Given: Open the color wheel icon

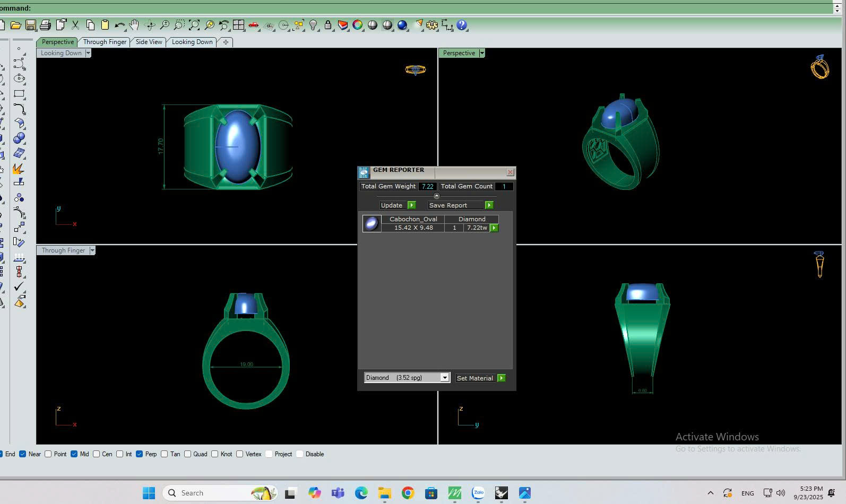Looking at the screenshot, I should point(358,25).
